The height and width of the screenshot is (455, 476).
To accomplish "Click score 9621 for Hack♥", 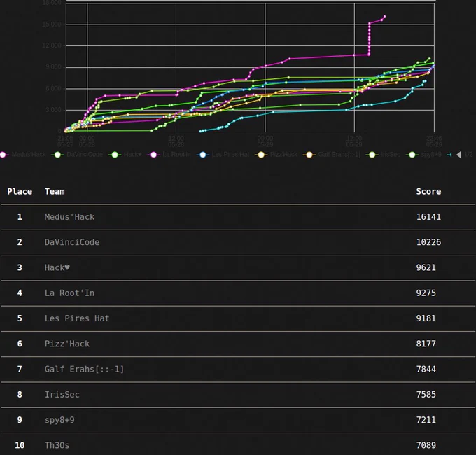I will tap(426, 267).
